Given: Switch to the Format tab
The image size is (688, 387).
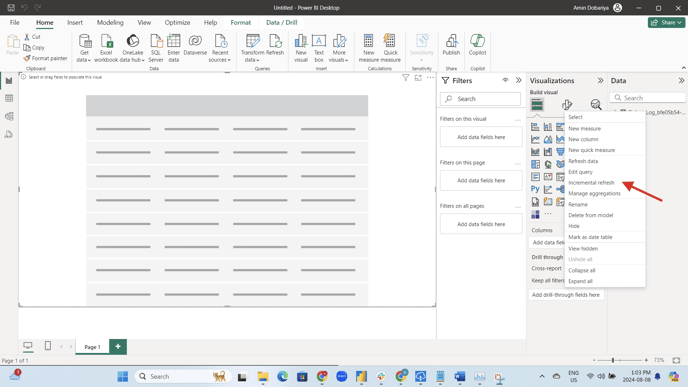Looking at the screenshot, I should click(x=240, y=22).
